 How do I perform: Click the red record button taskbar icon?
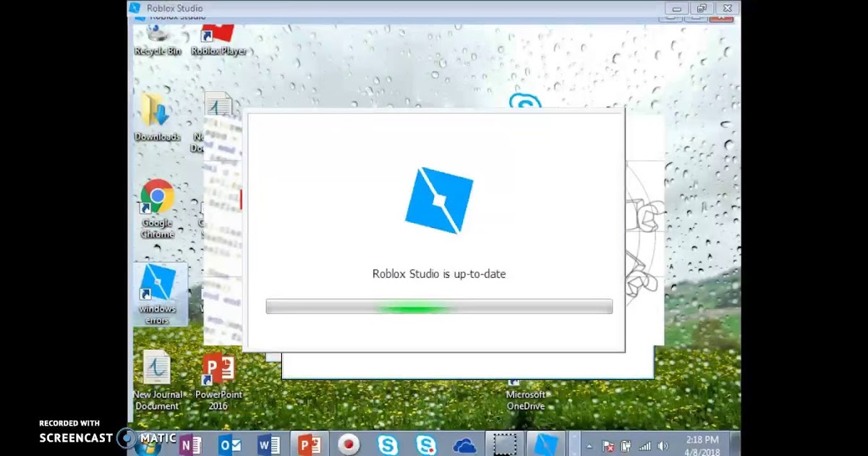pyautogui.click(x=349, y=444)
